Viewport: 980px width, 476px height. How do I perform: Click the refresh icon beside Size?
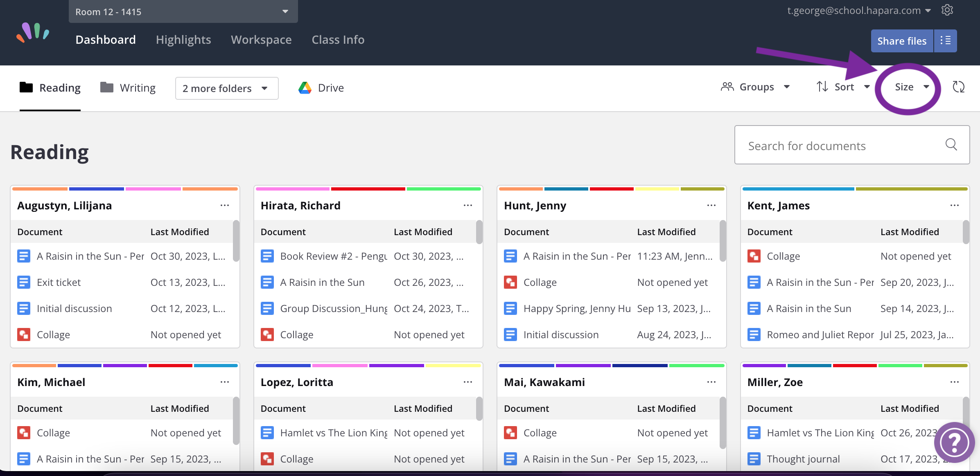coord(958,87)
